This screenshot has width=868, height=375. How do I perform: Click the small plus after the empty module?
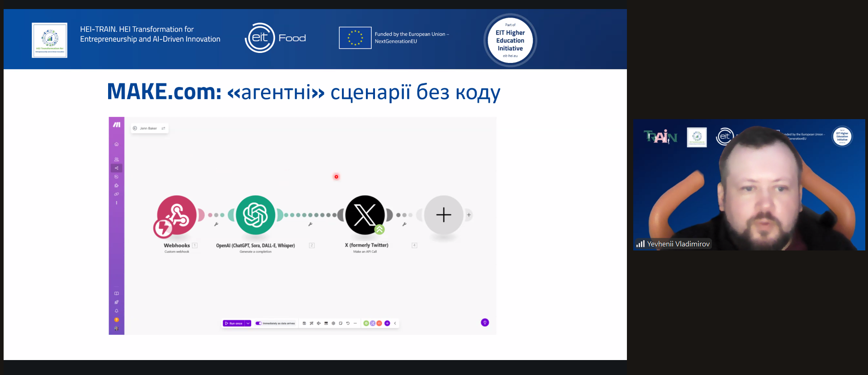469,215
